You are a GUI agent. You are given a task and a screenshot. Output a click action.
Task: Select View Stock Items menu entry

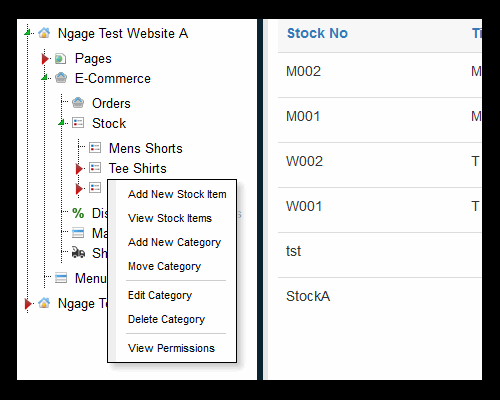pos(170,218)
